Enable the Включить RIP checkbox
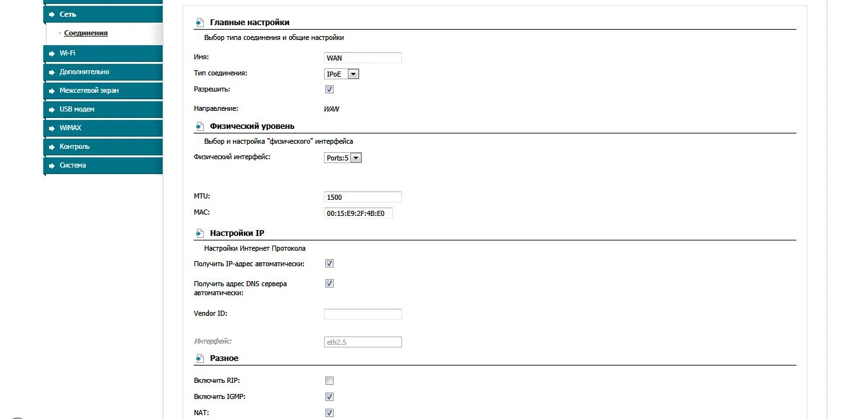Viewport: 868px width, 419px height. (x=329, y=380)
